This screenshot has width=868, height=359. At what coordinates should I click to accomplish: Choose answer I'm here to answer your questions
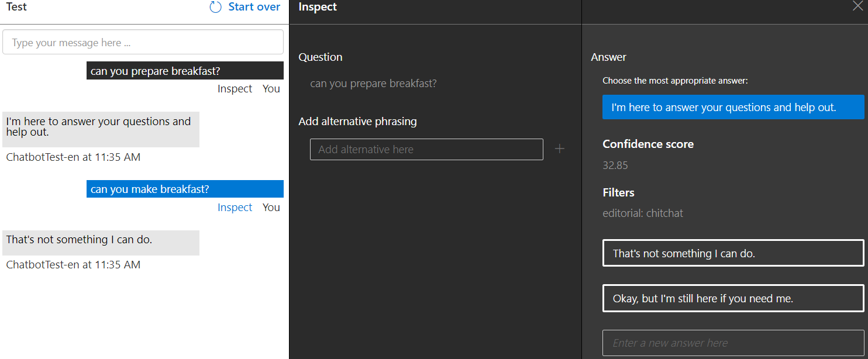pos(733,108)
